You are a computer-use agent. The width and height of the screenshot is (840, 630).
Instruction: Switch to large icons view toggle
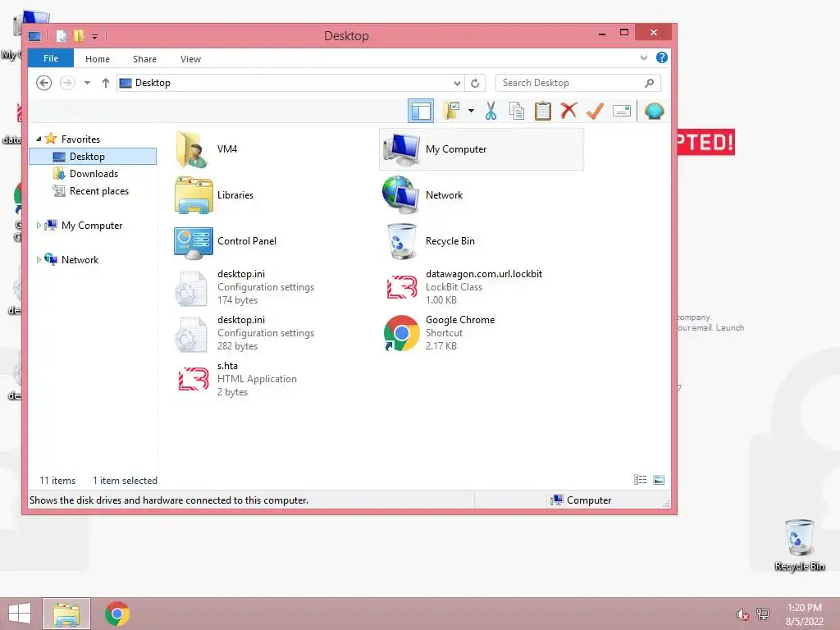(x=659, y=480)
